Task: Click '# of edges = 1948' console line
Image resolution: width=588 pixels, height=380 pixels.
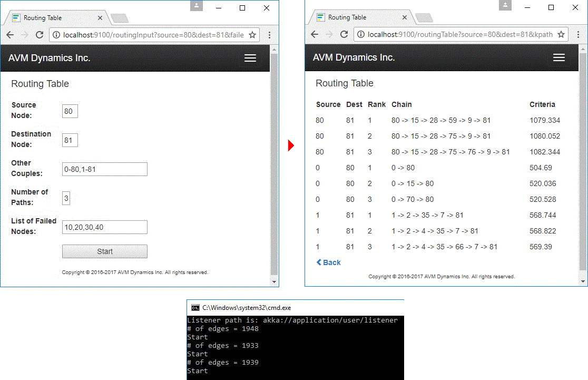Action: click(223, 328)
